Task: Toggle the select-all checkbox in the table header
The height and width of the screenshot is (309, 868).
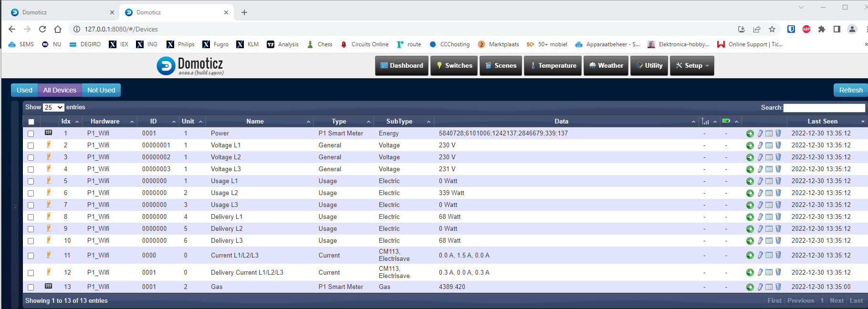Action: (x=31, y=122)
